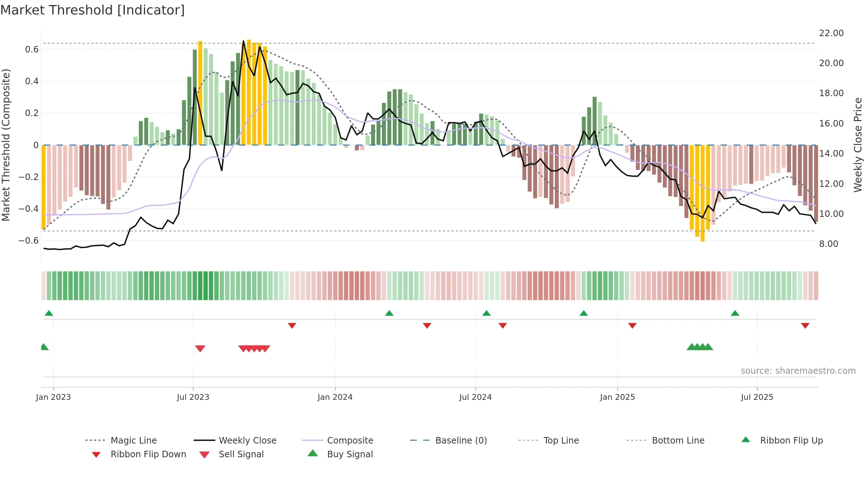The height and width of the screenshot is (488, 868).
Task: Click the Market Threshold [Indicator] chart title
Action: [93, 10]
